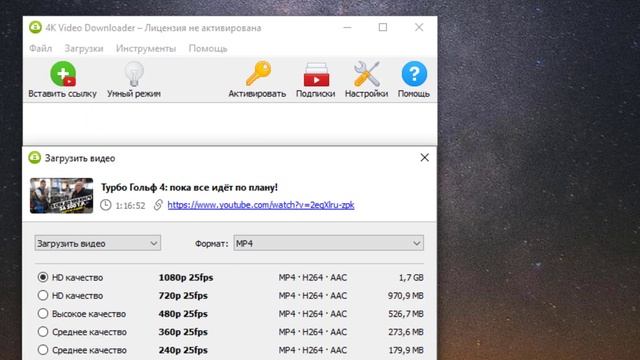The height and width of the screenshot is (360, 640).
Task: Close the 4K Video Downloader main window
Action: pyautogui.click(x=419, y=27)
